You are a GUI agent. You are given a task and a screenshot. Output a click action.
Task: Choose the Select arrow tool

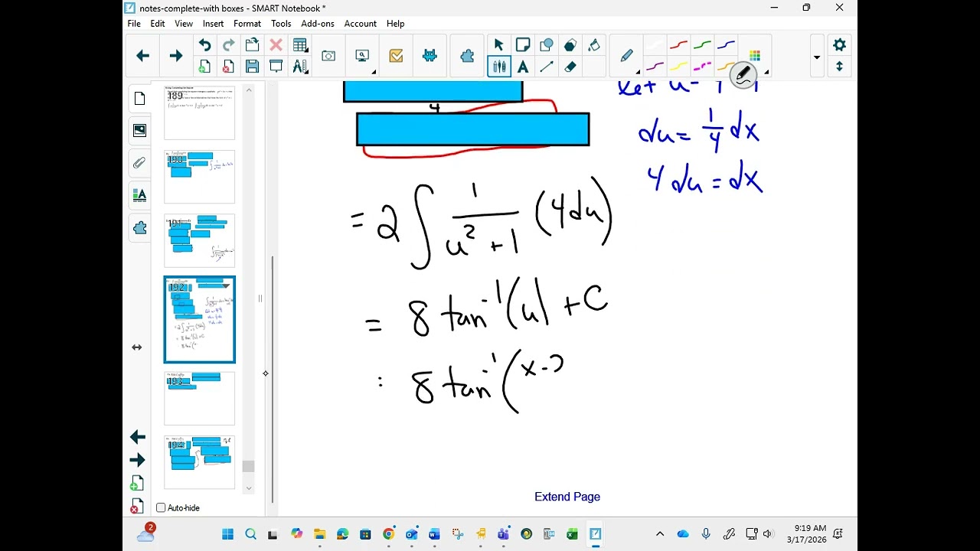(499, 45)
